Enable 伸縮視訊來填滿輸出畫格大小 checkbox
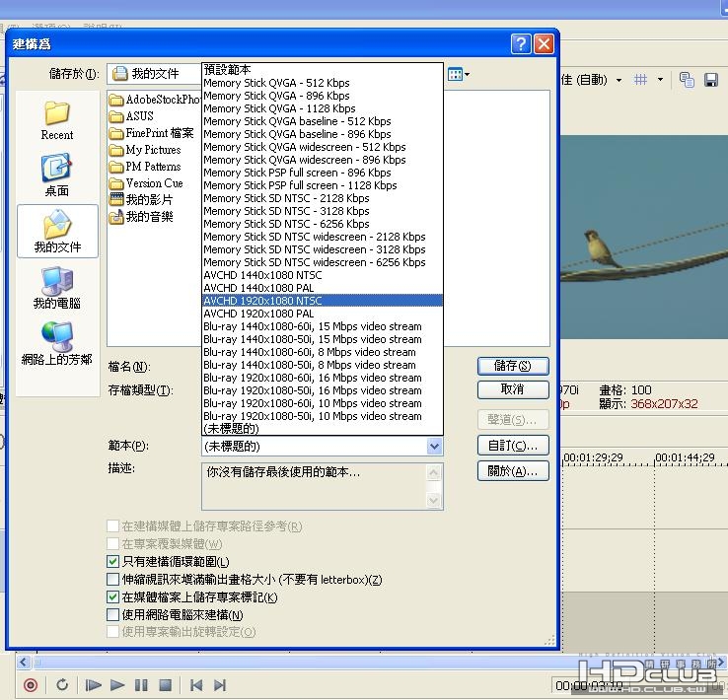The image size is (728, 700). (x=112, y=579)
